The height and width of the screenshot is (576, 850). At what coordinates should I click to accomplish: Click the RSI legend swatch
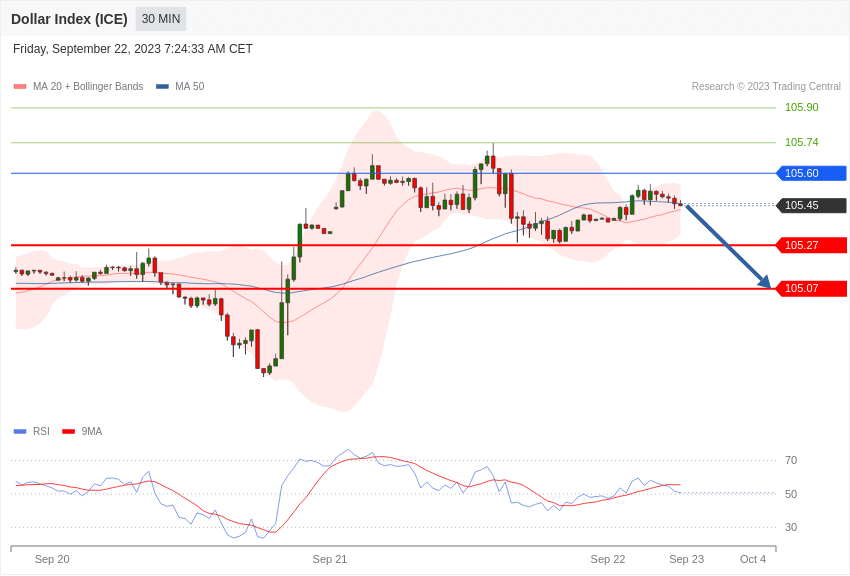(x=20, y=432)
